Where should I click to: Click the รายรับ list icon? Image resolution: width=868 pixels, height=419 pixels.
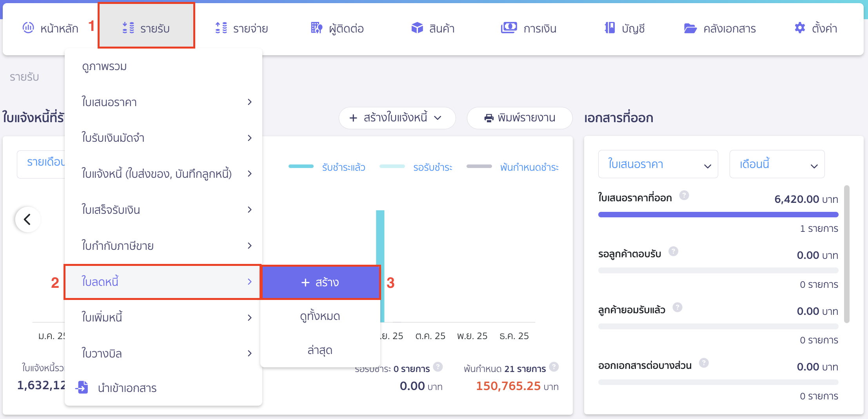128,28
